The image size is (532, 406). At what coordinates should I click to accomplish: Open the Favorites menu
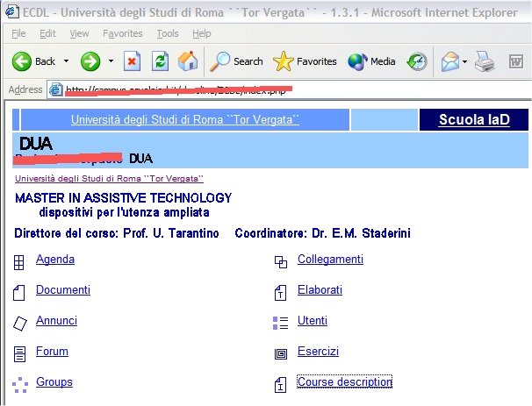[x=123, y=33]
